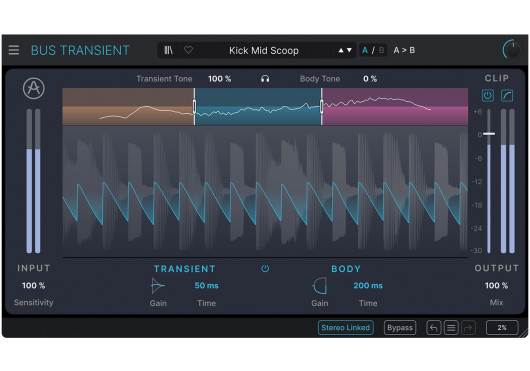Click the BODY section label
The width and height of the screenshot is (530, 371).
[x=346, y=269]
